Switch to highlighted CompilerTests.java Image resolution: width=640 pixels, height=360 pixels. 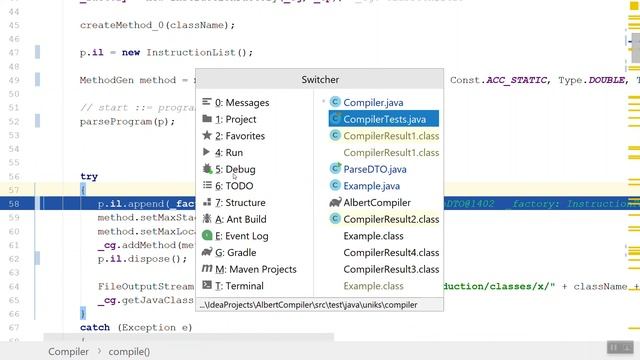coord(384,119)
